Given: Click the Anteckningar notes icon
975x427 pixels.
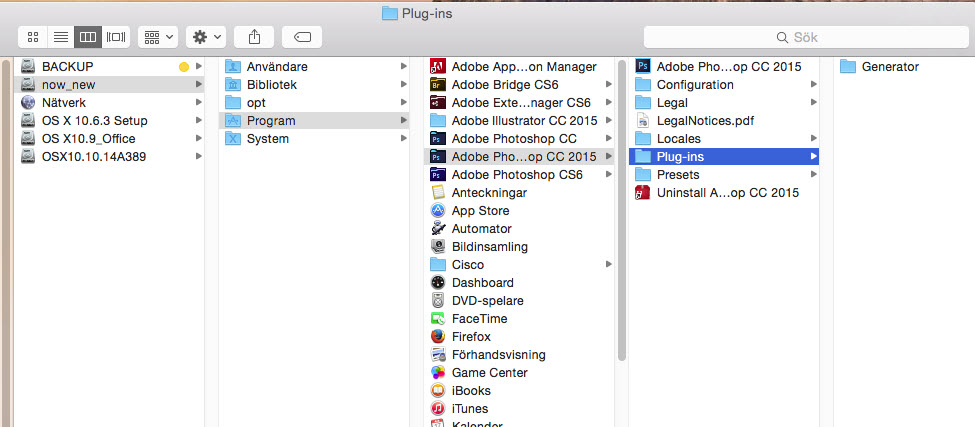Looking at the screenshot, I should pyautogui.click(x=438, y=193).
